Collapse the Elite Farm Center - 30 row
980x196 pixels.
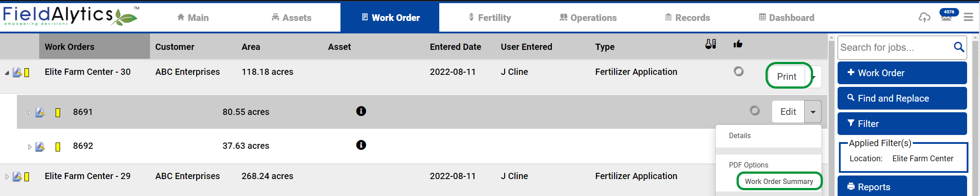click(x=7, y=73)
